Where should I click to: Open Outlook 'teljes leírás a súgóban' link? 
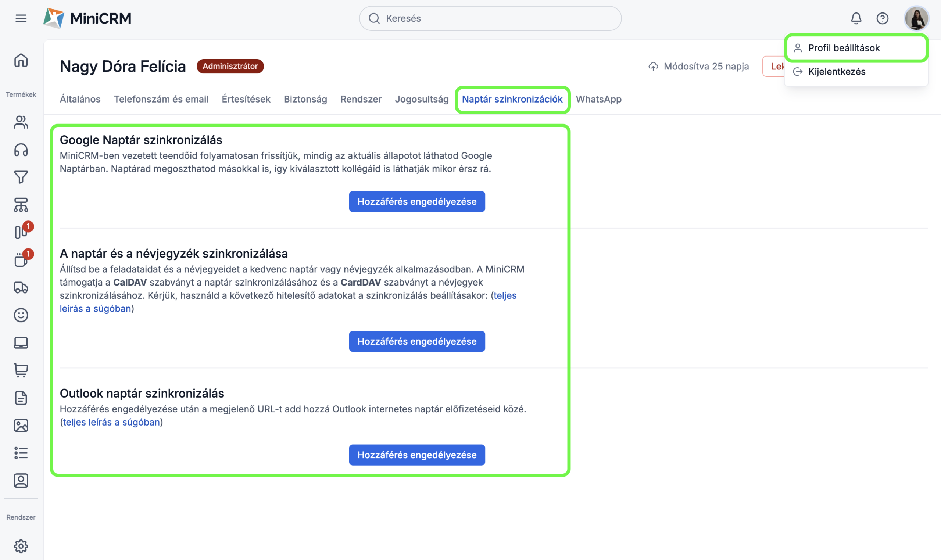(111, 422)
